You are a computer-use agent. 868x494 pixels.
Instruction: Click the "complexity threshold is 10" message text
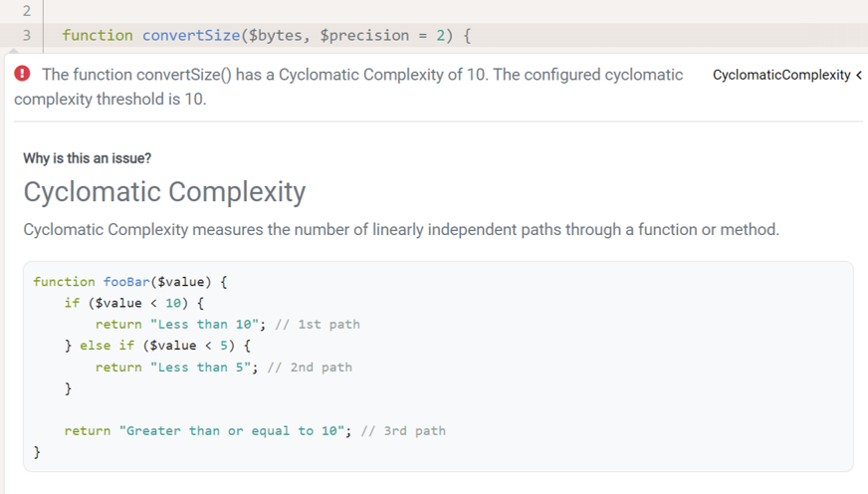point(110,100)
